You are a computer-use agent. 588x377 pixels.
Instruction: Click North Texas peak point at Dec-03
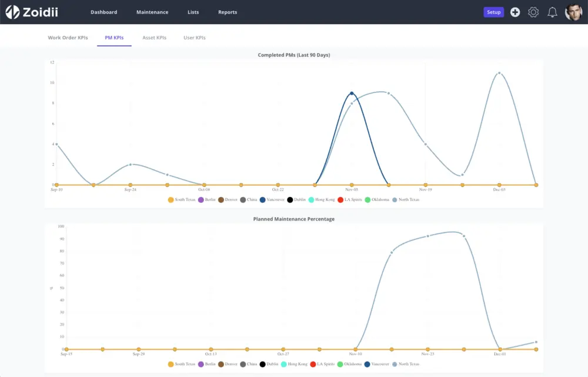[499, 73]
